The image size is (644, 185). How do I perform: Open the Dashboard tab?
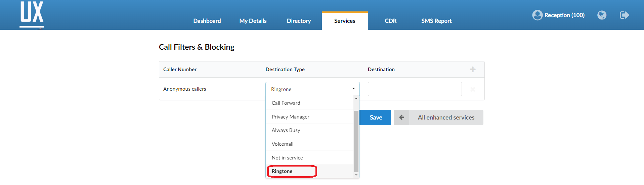coord(207,21)
